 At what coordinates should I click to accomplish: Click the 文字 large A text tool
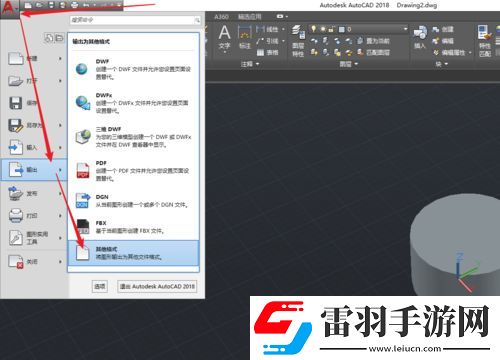[224, 38]
